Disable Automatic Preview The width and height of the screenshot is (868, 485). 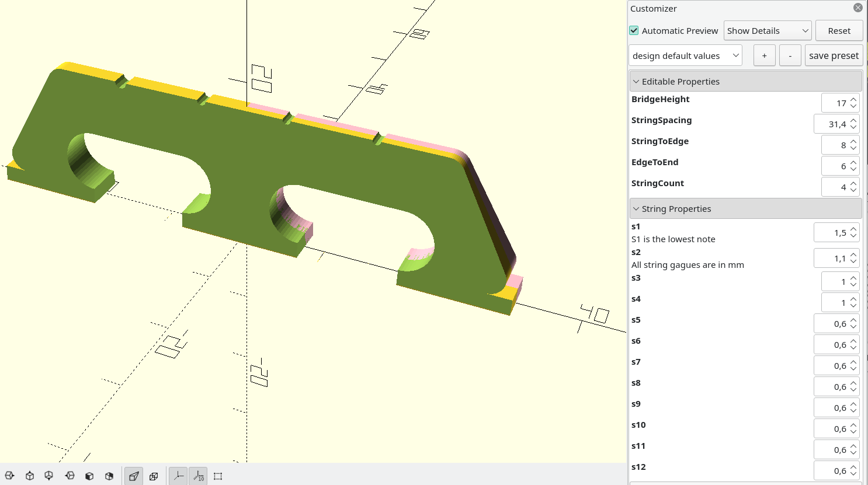point(634,30)
